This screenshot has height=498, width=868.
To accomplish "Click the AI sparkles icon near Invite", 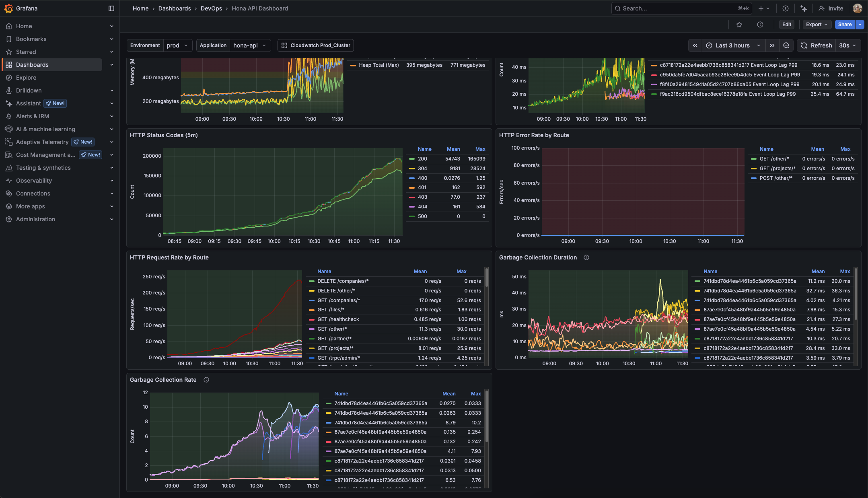I will click(x=803, y=8).
